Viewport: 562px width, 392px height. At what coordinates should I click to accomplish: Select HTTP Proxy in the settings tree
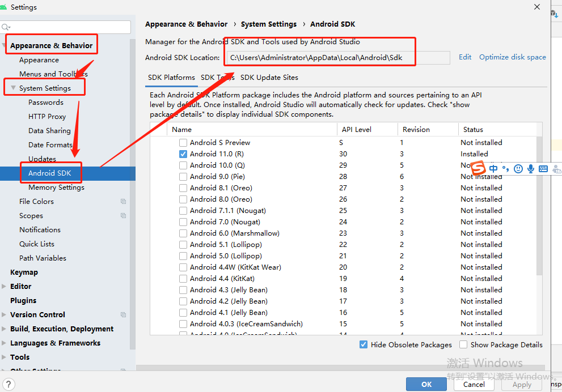[47, 116]
